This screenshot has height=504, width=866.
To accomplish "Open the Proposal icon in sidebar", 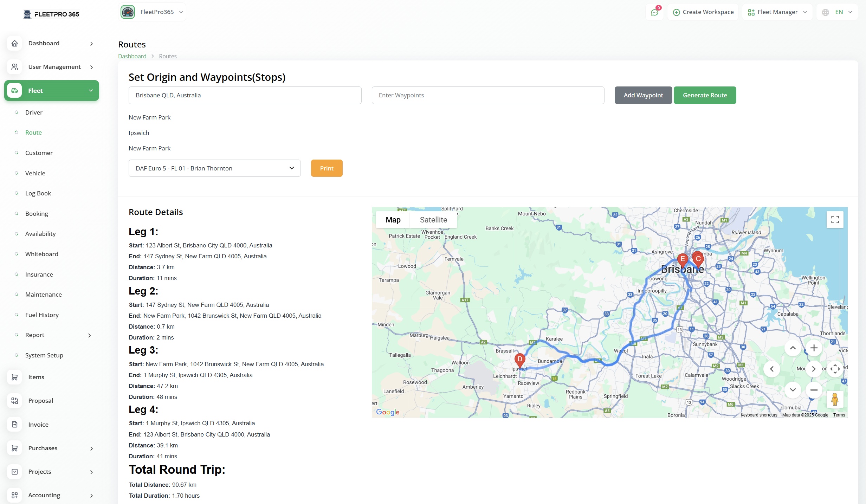I will (14, 401).
